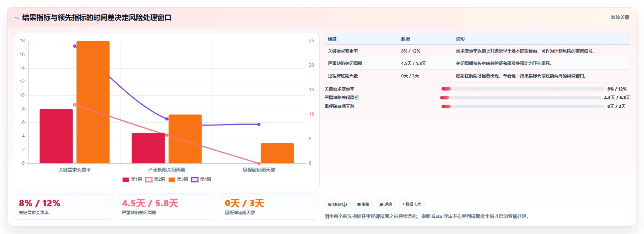Click the 数据 column header
Image resolution: width=644 pixels, height=234 pixels.
(405, 39)
